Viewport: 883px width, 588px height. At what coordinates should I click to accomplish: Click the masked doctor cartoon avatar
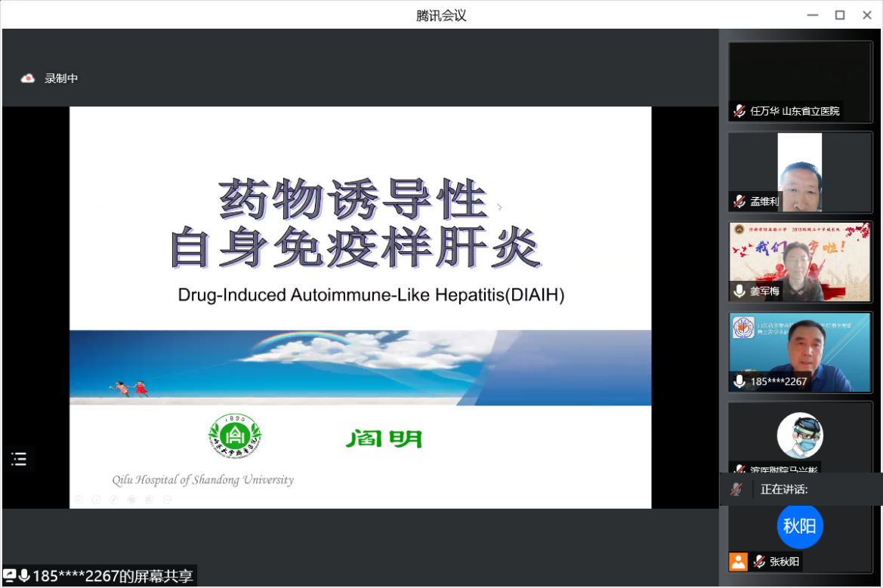click(x=799, y=436)
